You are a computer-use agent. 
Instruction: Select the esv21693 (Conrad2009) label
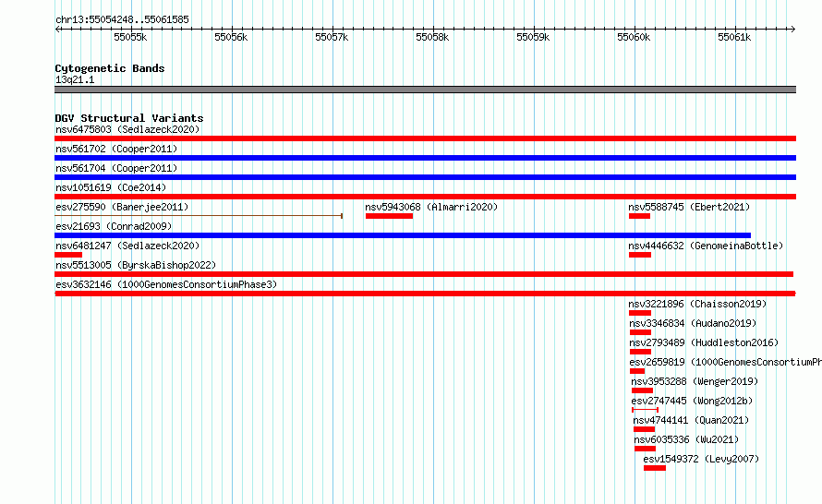coord(114,226)
